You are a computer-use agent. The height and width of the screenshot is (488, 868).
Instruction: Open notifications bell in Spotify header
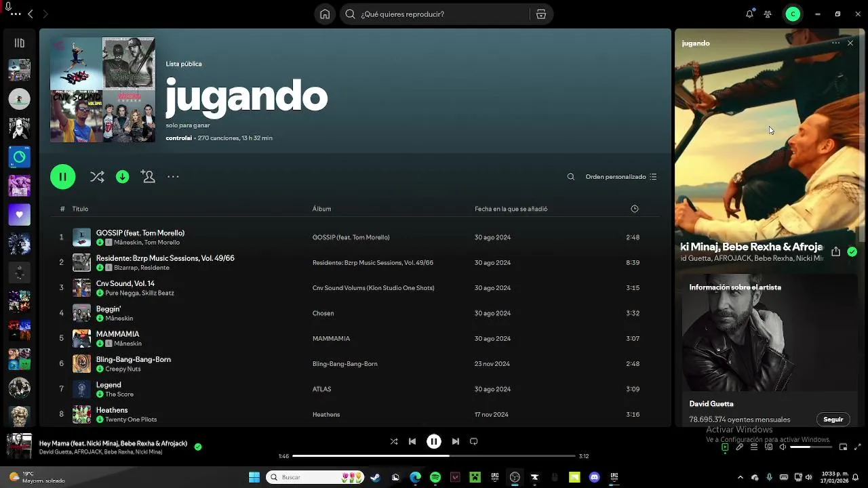749,14
